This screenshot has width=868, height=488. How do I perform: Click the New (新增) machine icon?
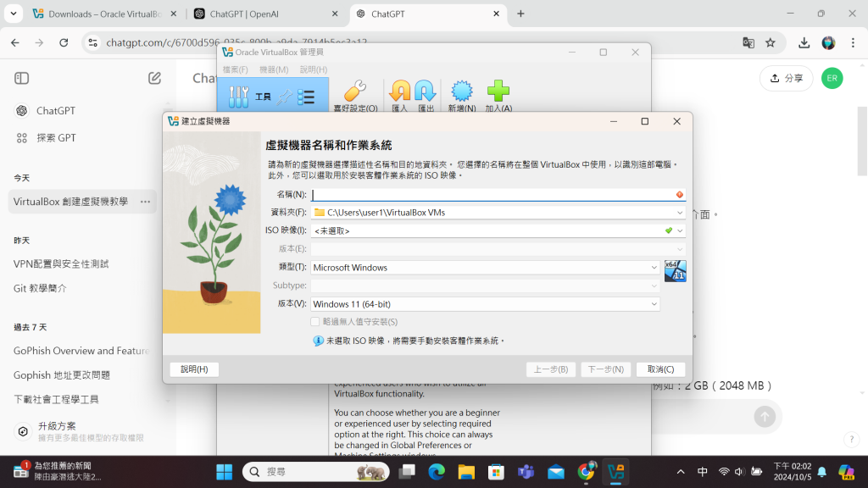462,96
